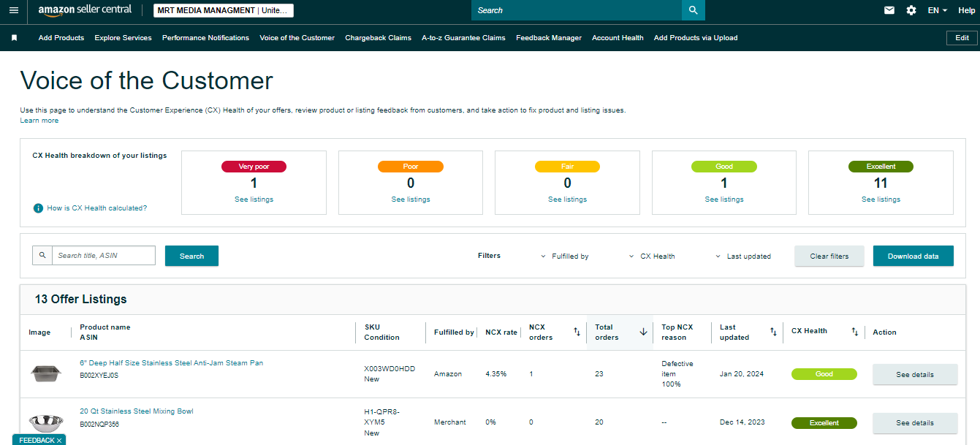Sort by Total orders down arrow
Image resolution: width=980 pixels, height=445 pixels.
(644, 332)
